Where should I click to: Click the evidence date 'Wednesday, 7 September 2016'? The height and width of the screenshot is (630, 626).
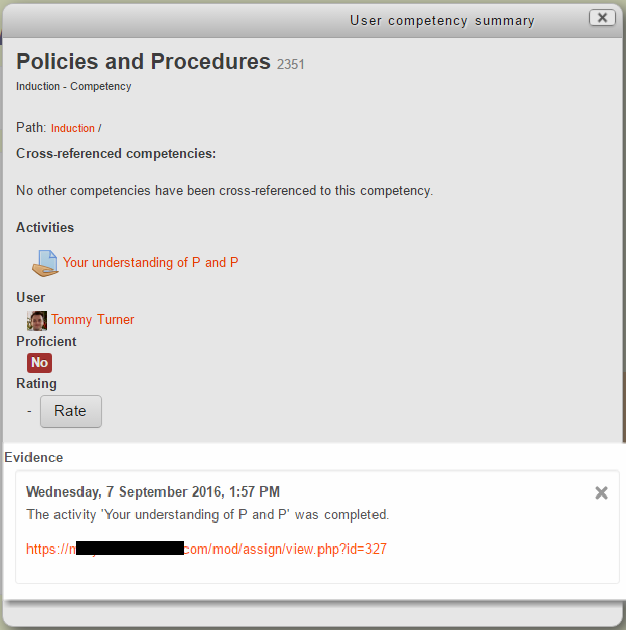coord(152,492)
